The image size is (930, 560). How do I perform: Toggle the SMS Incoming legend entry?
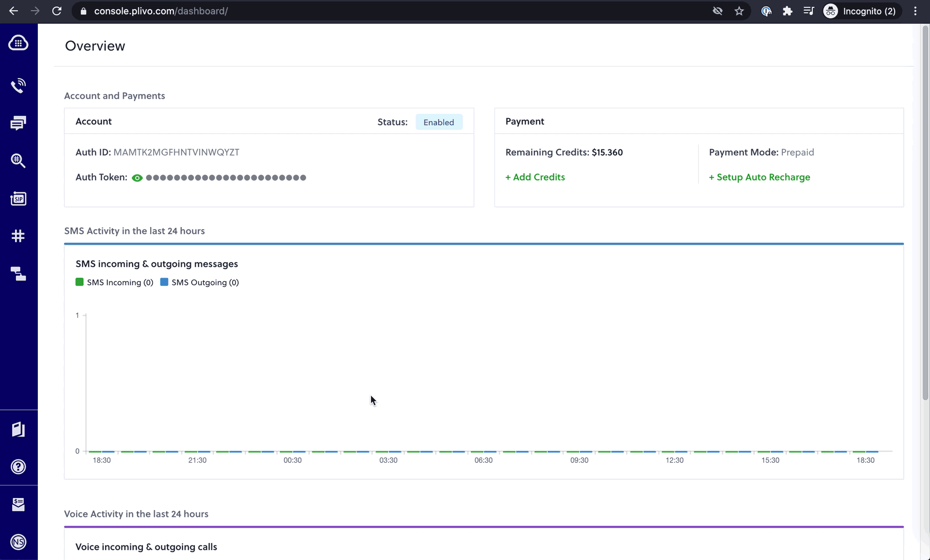tap(114, 282)
